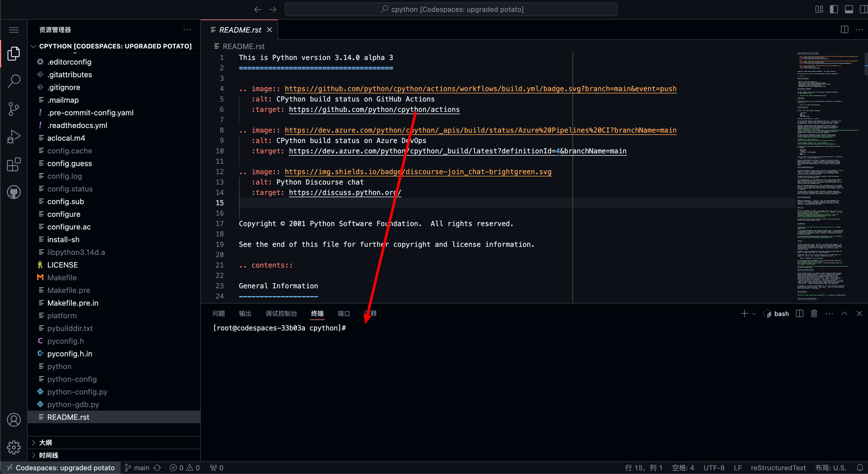868x474 pixels.
Task: Click the reStructuredText language mode button
Action: [x=778, y=468]
